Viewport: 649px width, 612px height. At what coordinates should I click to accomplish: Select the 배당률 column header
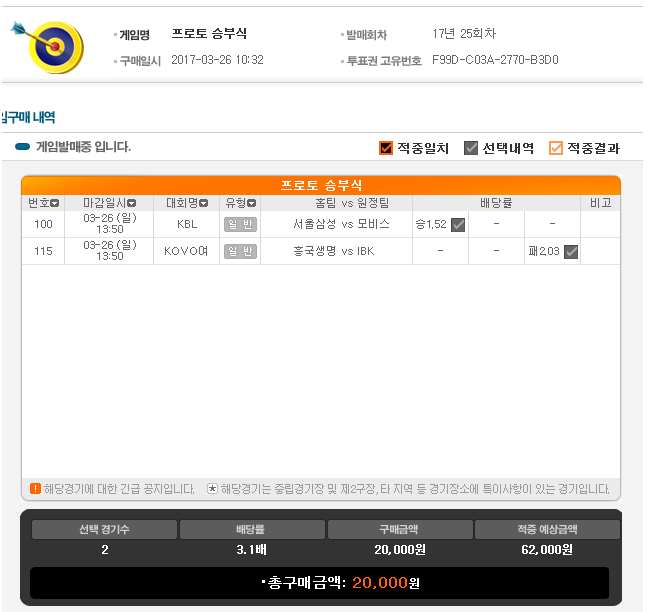tap(496, 203)
